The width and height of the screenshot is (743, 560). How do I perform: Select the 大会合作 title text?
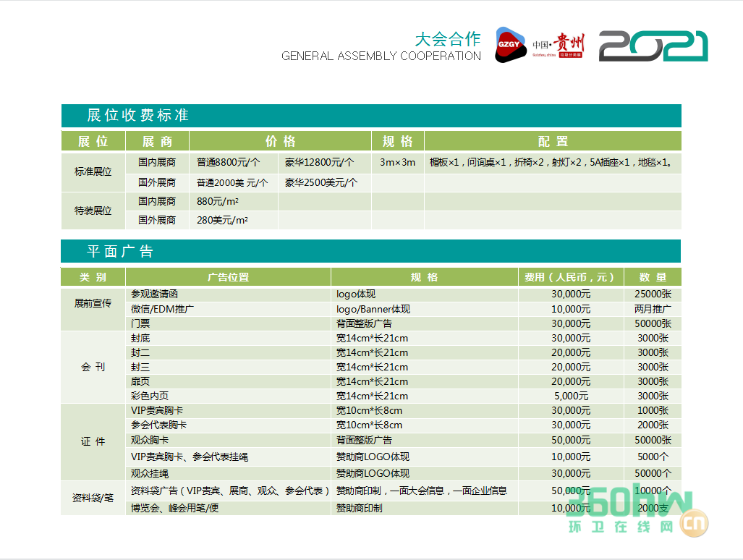(x=447, y=39)
